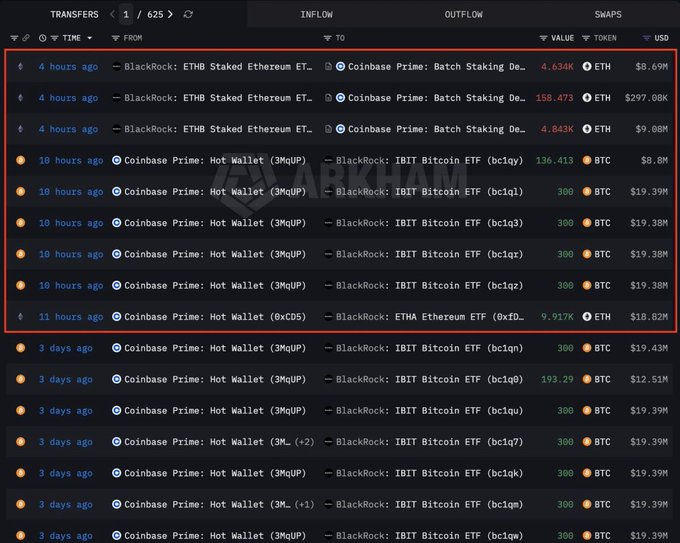680x543 pixels.
Task: Click '625' total page count
Action: pos(155,14)
